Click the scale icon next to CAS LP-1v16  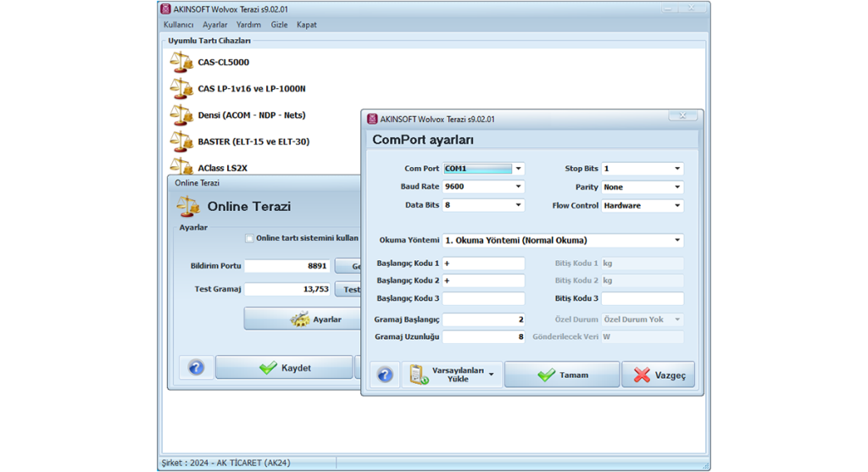[x=181, y=88]
